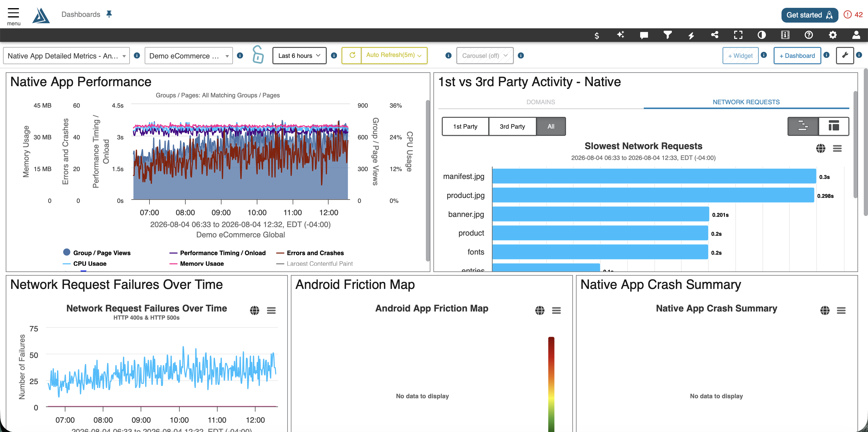Open globe icon on Slowest Network Requests
868x432 pixels.
point(821,148)
